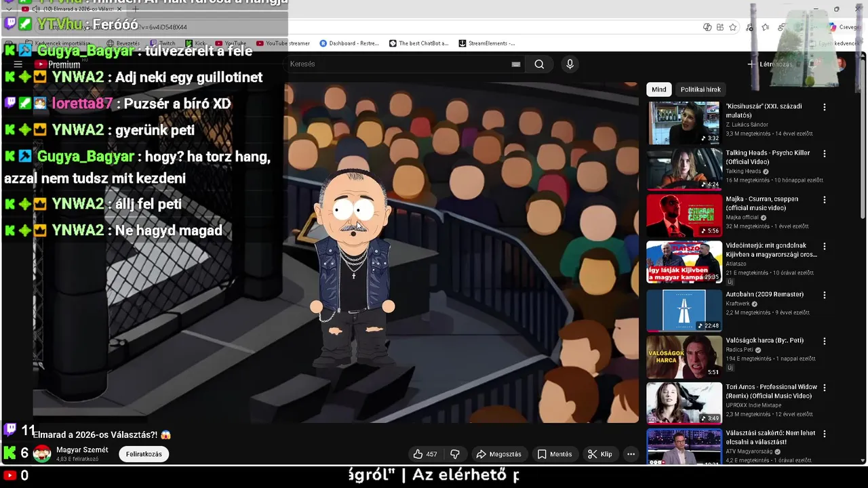Open the browser extensions apps icon

point(719,27)
